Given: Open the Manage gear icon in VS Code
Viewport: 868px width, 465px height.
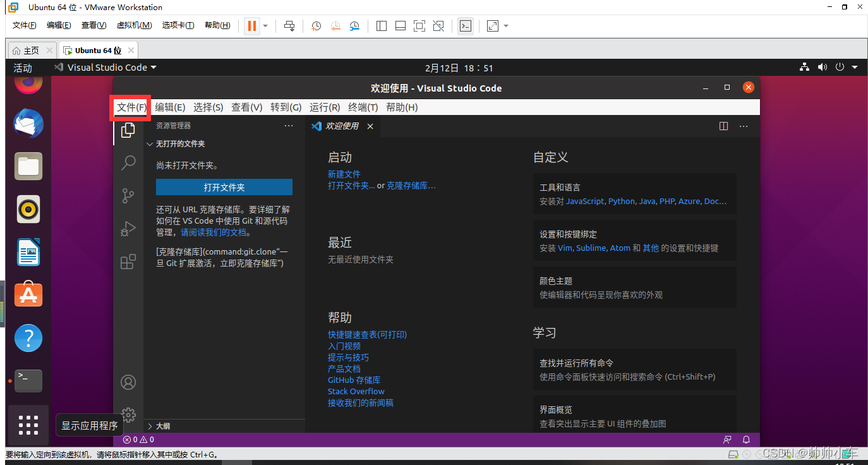Looking at the screenshot, I should 128,414.
